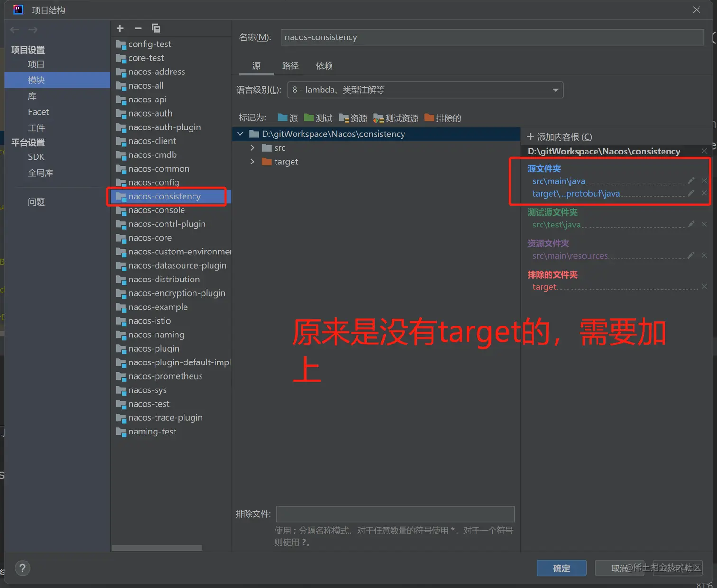Image resolution: width=717 pixels, height=588 pixels.
Task: Select nacos-cmdb module
Action: point(152,155)
